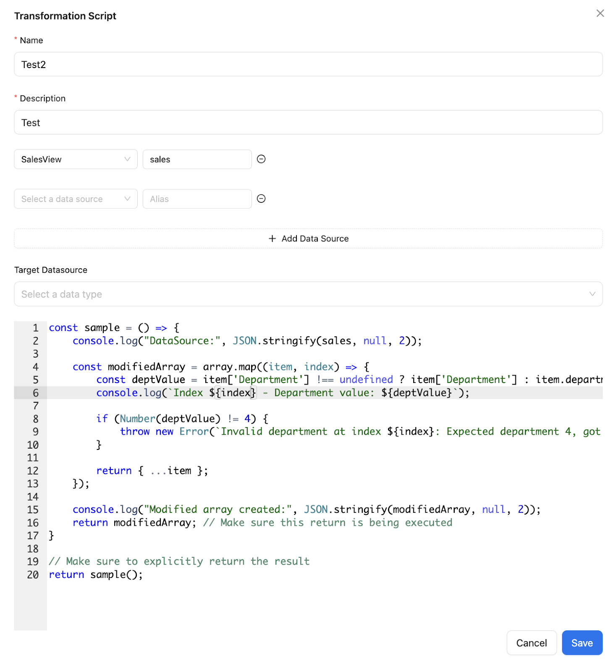Click line number 20 in the gutter
The height and width of the screenshot is (672, 616).
pyautogui.click(x=33, y=575)
